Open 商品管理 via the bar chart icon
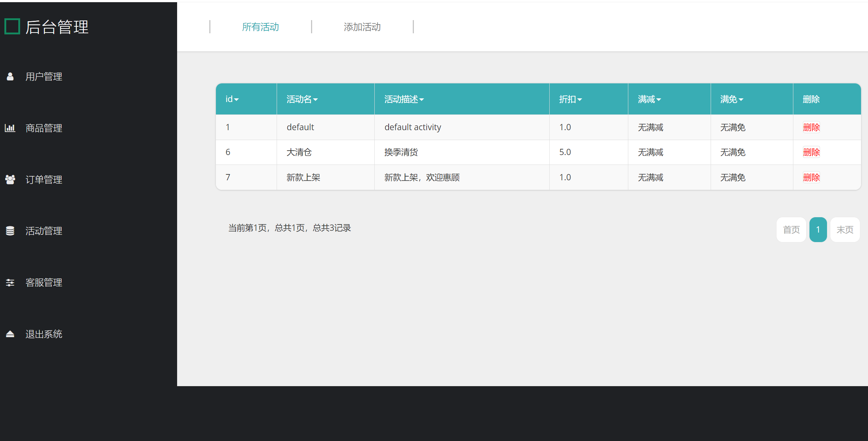The image size is (868, 441). (x=10, y=128)
